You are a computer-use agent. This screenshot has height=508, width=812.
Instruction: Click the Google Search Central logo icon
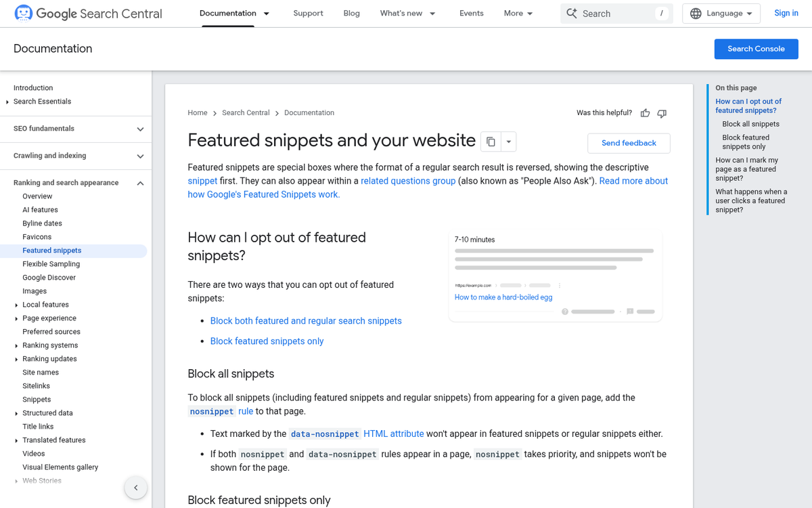coord(22,13)
